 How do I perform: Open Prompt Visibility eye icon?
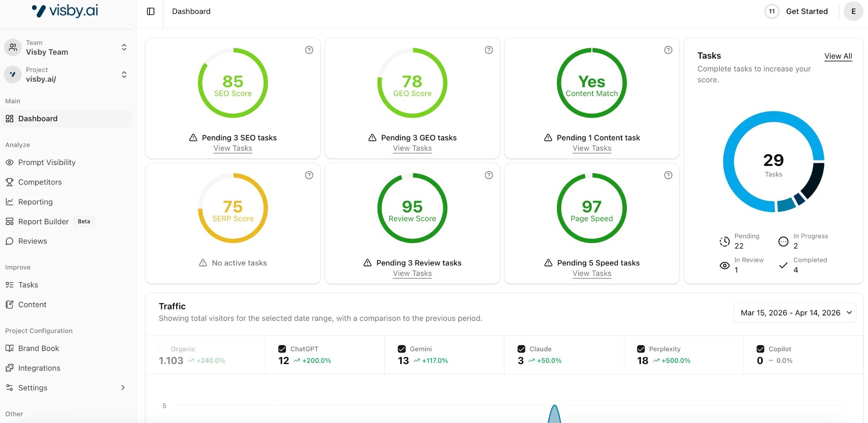9,163
